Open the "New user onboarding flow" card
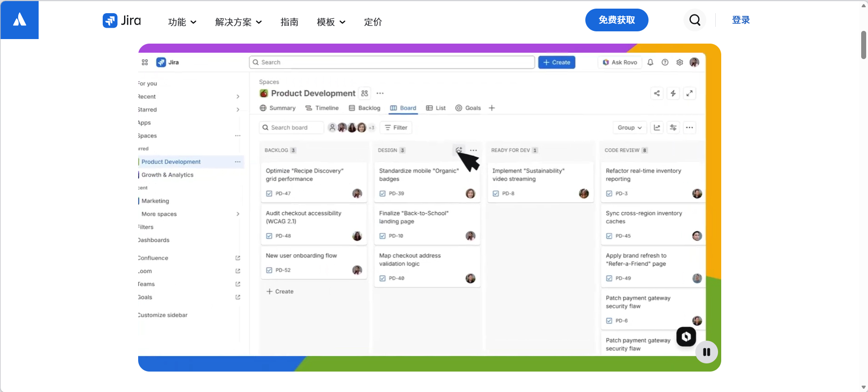Image resolution: width=868 pixels, height=392 pixels. [314, 263]
